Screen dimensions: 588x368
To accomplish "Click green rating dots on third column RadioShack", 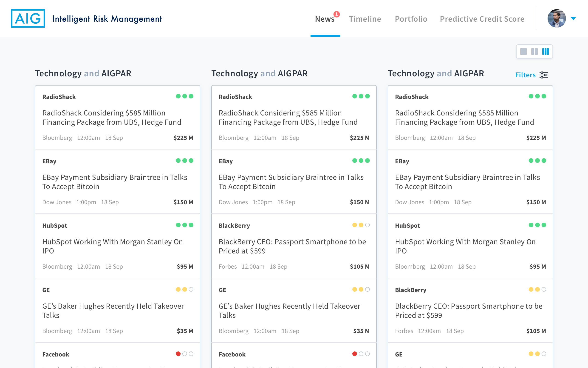I will pos(537,96).
